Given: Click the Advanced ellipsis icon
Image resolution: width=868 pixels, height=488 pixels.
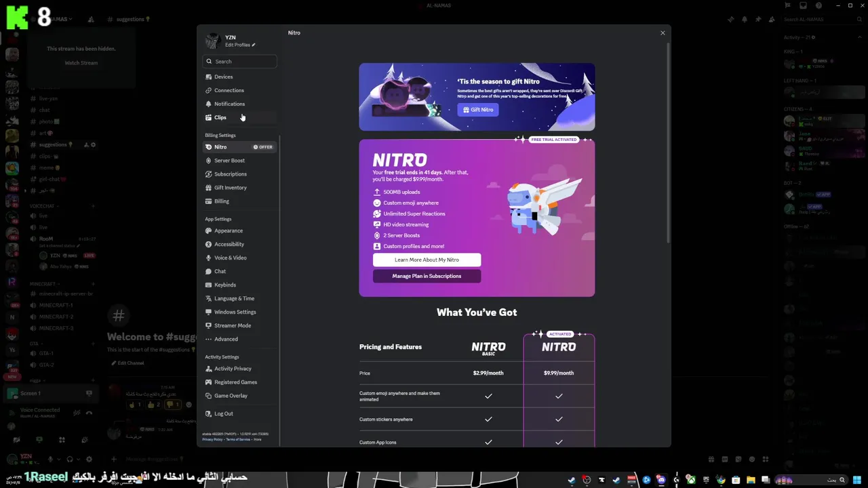Looking at the screenshot, I should (x=208, y=339).
